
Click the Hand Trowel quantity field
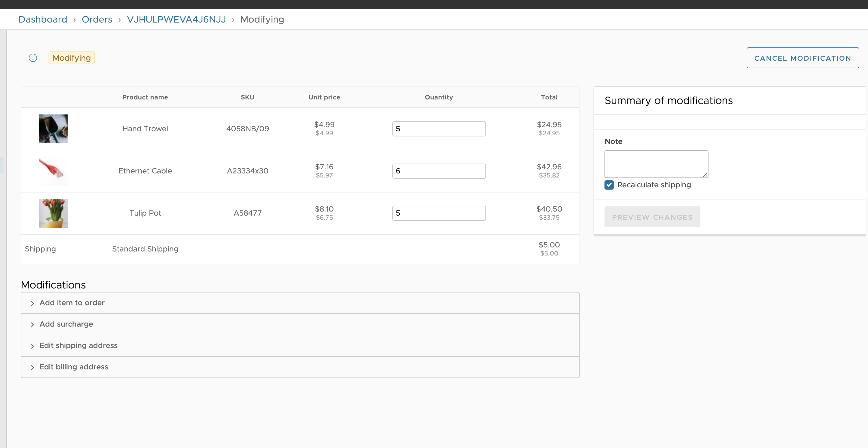(439, 129)
